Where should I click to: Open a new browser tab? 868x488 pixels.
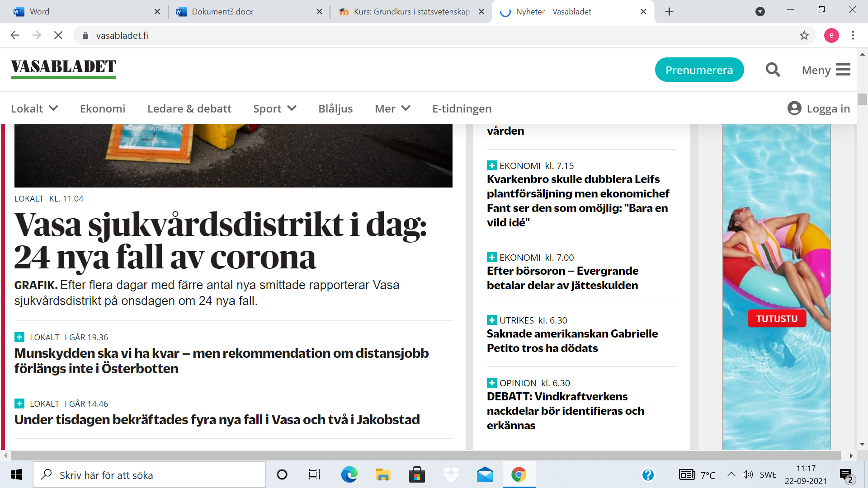tap(669, 12)
